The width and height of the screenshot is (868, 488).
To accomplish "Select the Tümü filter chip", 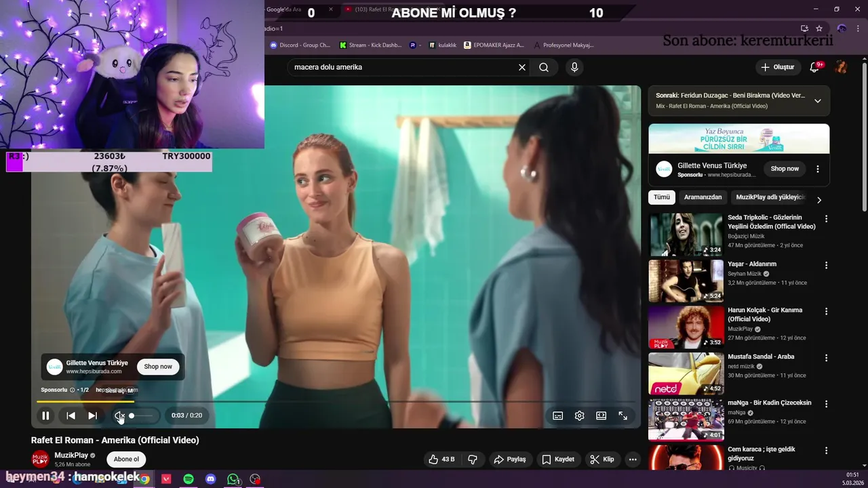I will (662, 197).
